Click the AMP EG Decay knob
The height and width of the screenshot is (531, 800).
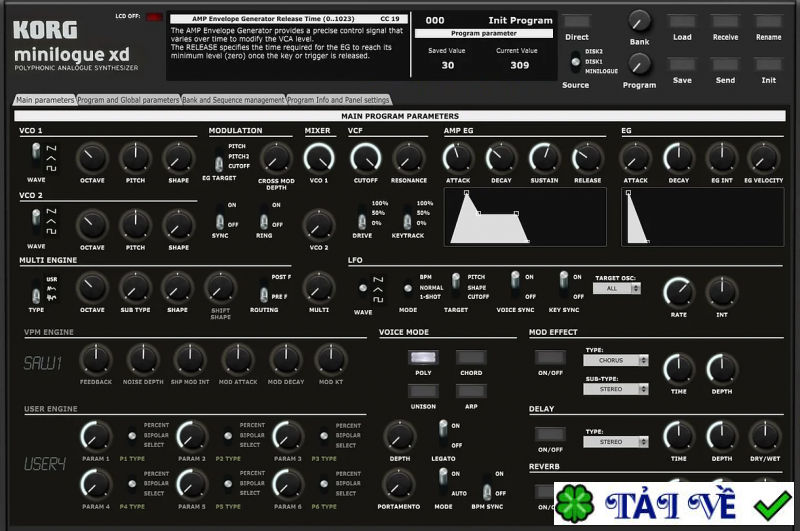coord(501,159)
